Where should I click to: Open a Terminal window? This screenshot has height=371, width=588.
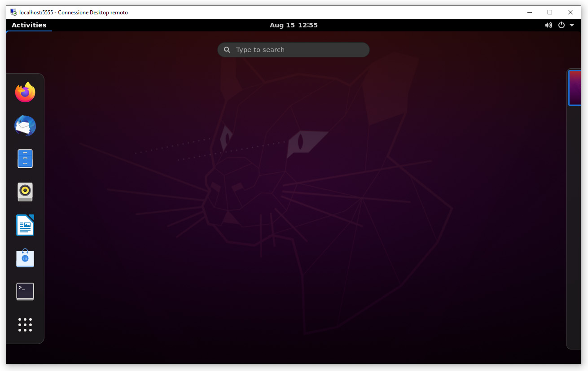pyautogui.click(x=25, y=291)
